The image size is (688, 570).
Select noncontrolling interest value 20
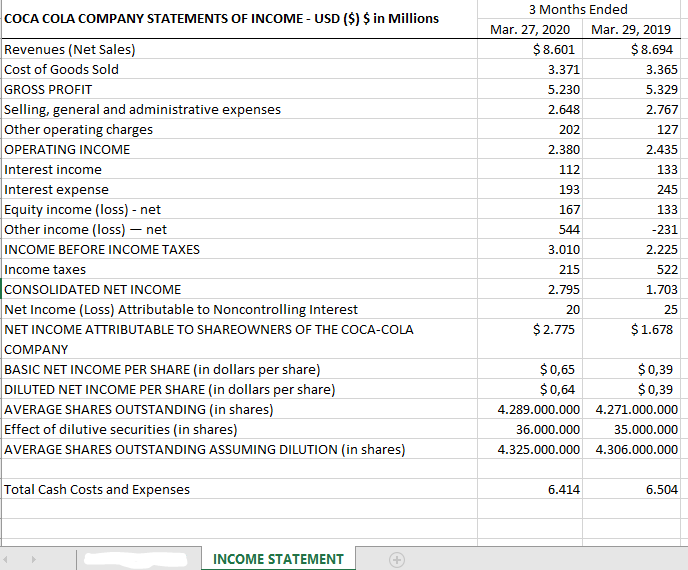click(x=573, y=310)
